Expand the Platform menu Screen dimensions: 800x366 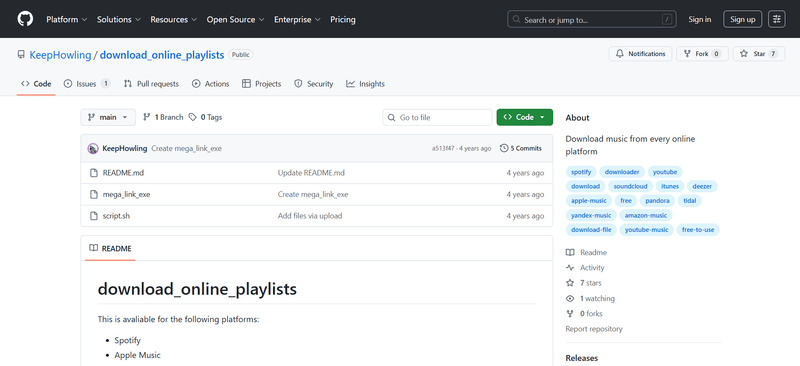click(x=66, y=19)
